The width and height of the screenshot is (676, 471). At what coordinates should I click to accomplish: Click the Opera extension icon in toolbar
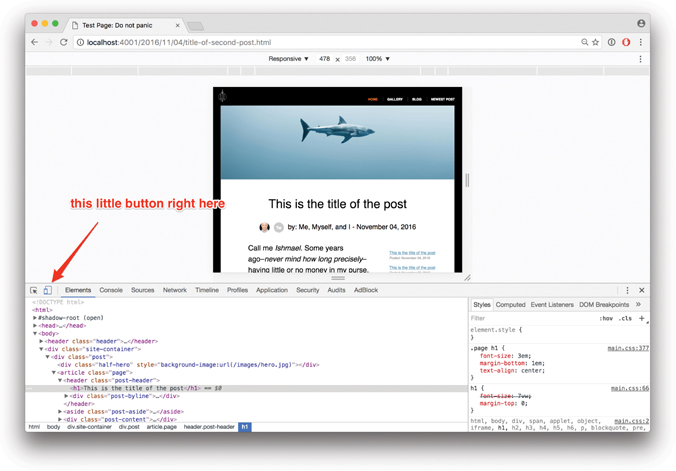pyautogui.click(x=626, y=42)
